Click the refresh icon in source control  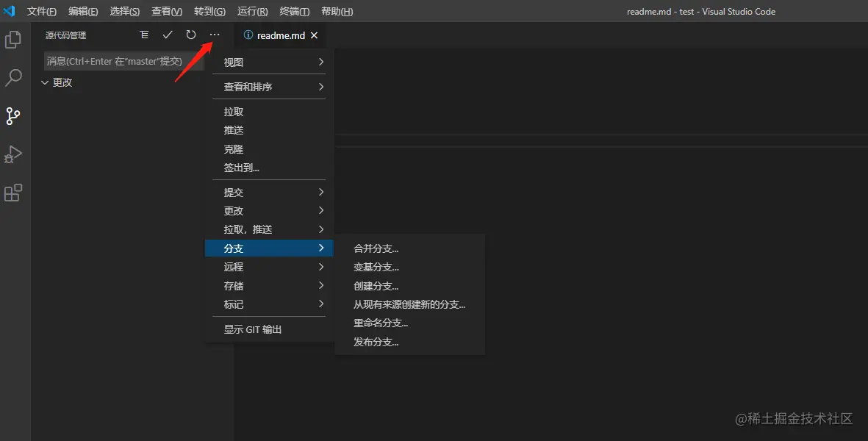coord(191,35)
